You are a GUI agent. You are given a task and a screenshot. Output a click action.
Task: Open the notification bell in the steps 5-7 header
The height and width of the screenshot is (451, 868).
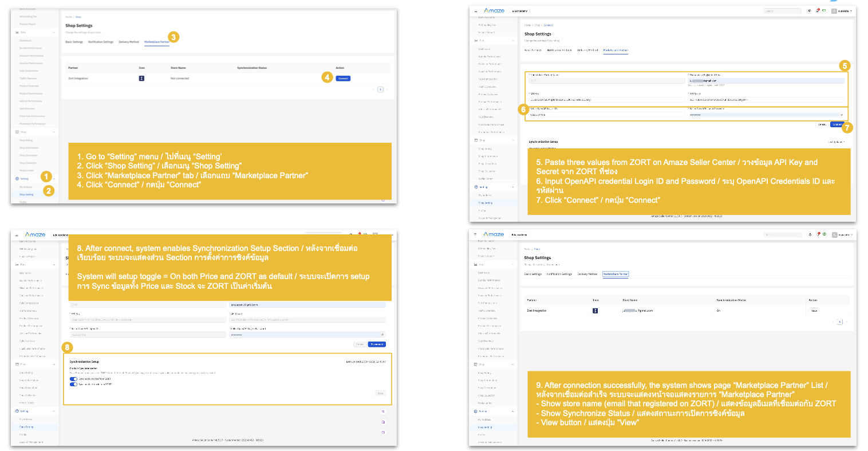coord(818,10)
